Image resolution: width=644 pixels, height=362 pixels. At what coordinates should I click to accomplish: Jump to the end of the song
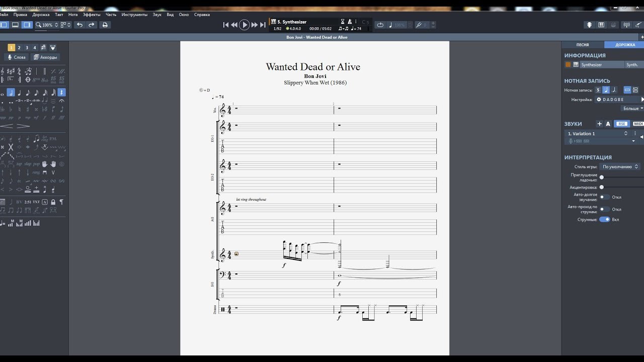click(x=263, y=25)
